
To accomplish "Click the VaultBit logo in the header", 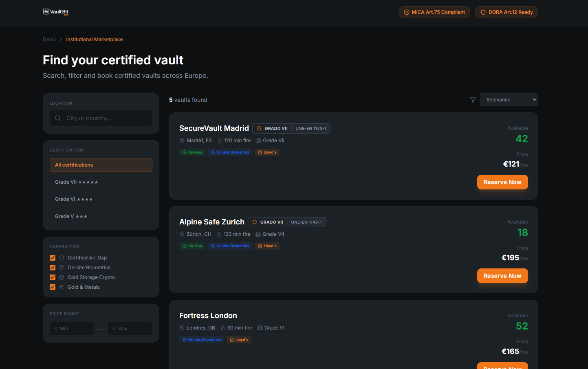I will (55, 12).
